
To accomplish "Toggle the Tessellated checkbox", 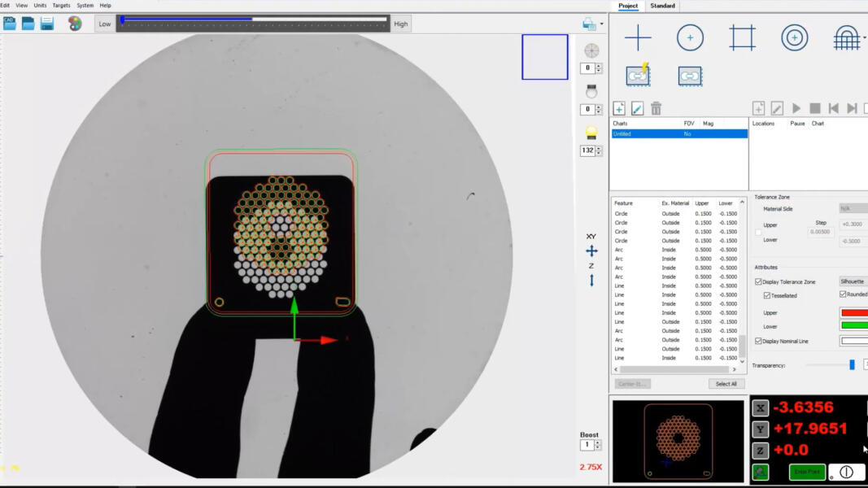I will click(x=767, y=296).
